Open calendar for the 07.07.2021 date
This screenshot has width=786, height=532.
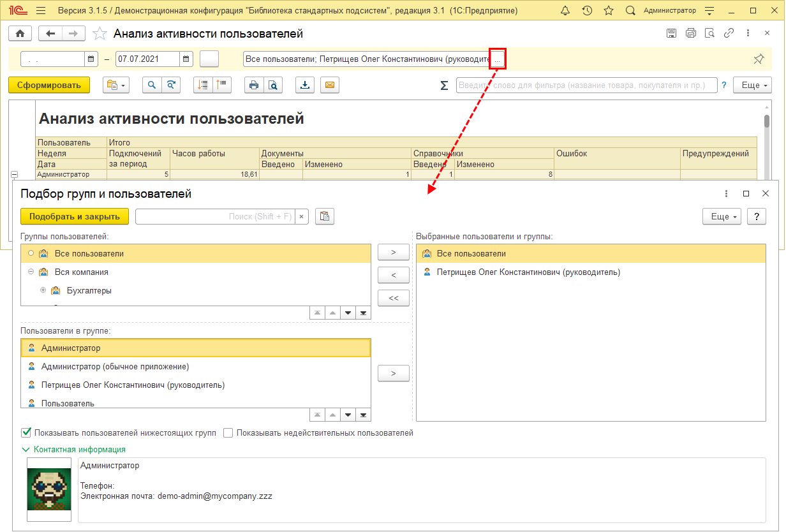pos(186,59)
